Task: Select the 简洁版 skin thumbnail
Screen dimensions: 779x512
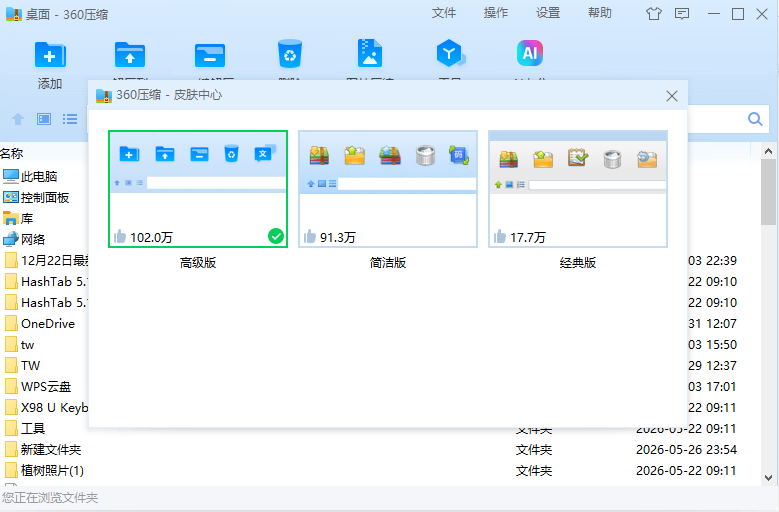Action: point(388,189)
